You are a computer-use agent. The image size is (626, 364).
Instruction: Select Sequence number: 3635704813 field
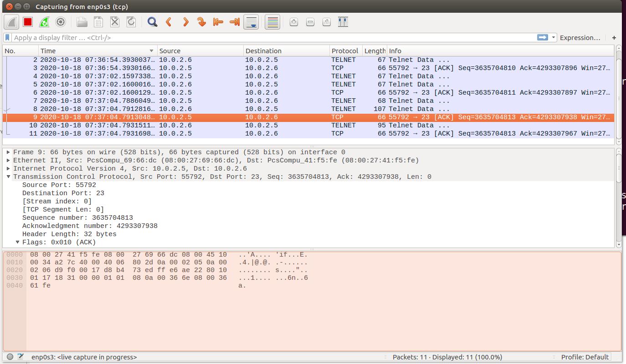[77, 217]
